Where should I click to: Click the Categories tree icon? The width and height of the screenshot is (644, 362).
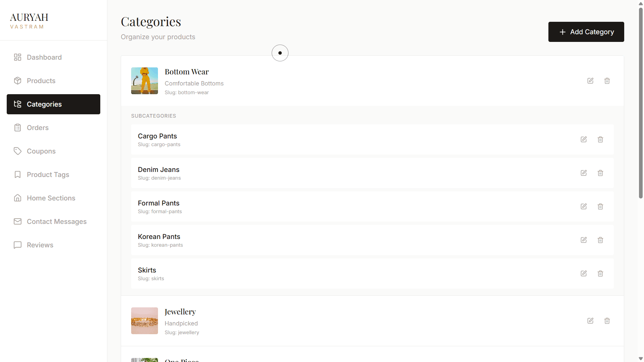pyautogui.click(x=17, y=104)
